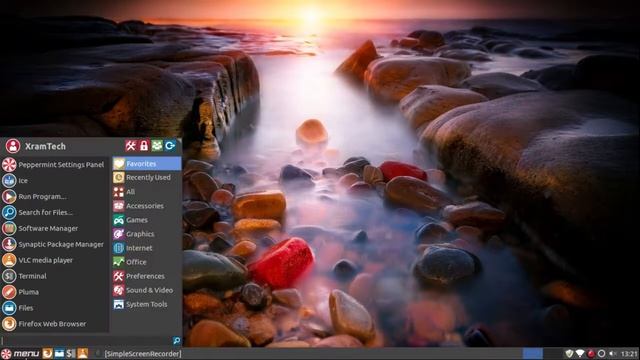Open Search for Files utility

[x=54, y=212]
